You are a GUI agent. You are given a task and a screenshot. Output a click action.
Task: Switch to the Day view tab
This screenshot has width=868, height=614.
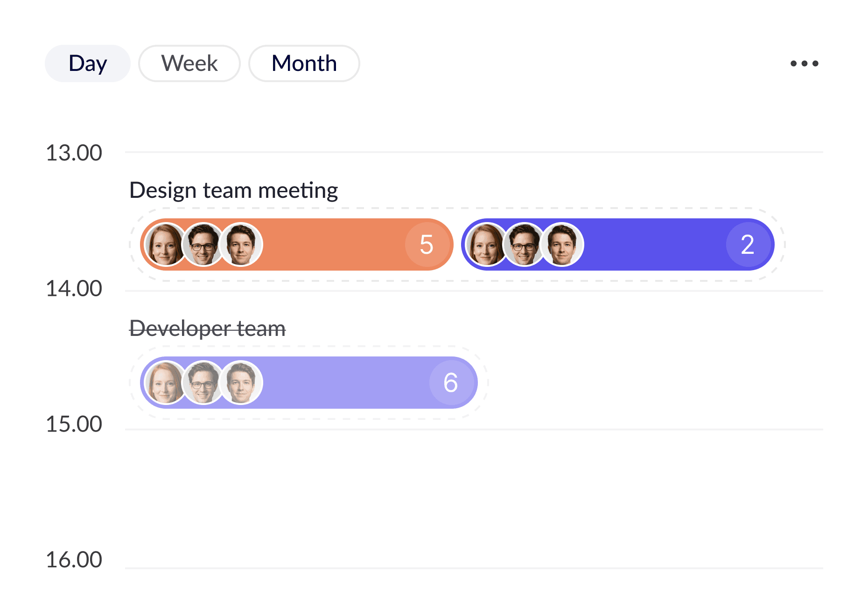[x=88, y=63]
